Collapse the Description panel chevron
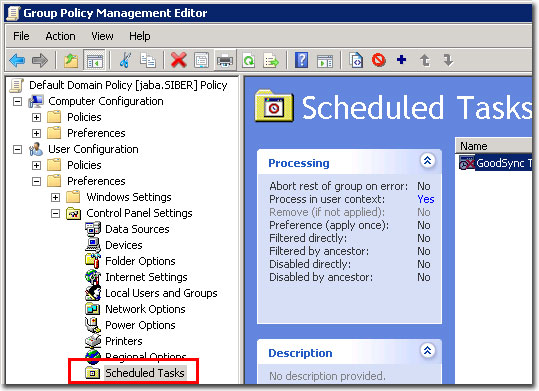This screenshot has width=539, height=391. coord(427,350)
